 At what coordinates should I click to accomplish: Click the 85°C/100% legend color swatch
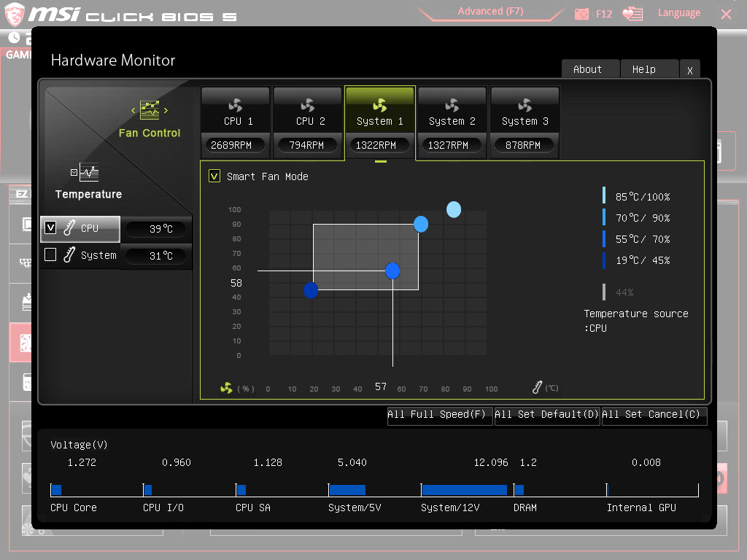click(604, 195)
